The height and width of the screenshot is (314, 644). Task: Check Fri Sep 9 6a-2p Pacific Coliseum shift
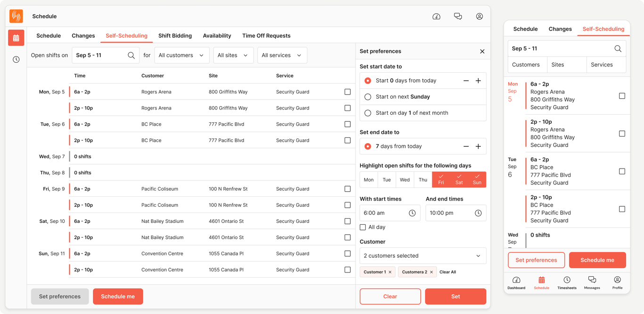coord(347,189)
